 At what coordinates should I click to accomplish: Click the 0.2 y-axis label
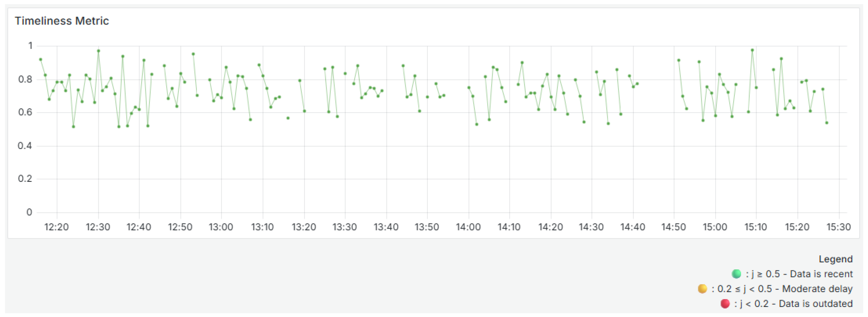coord(25,179)
